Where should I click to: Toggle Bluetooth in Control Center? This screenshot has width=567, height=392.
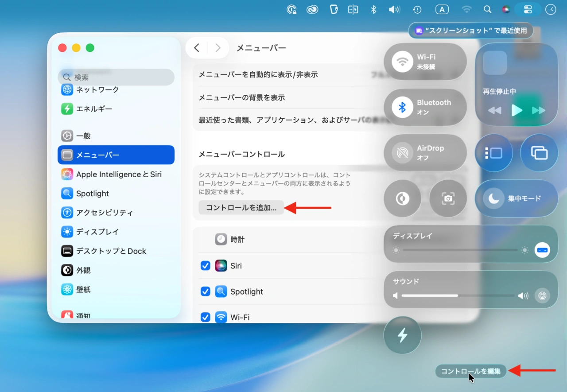(x=402, y=108)
